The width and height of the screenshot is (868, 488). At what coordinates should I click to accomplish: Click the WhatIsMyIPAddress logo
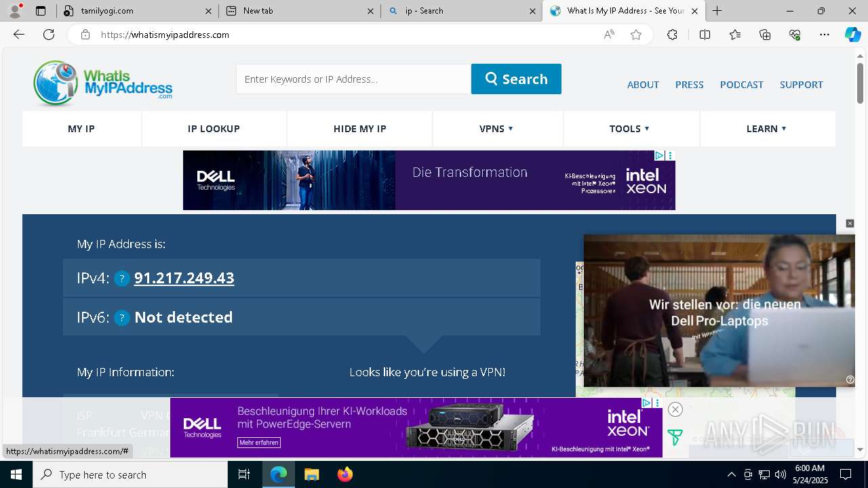click(x=102, y=83)
